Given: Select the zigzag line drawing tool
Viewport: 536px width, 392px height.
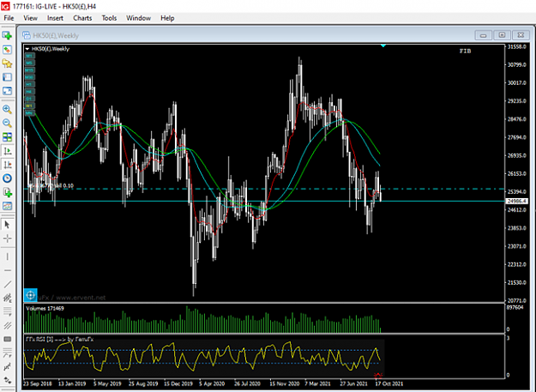Looking at the screenshot, I should coord(7,367).
